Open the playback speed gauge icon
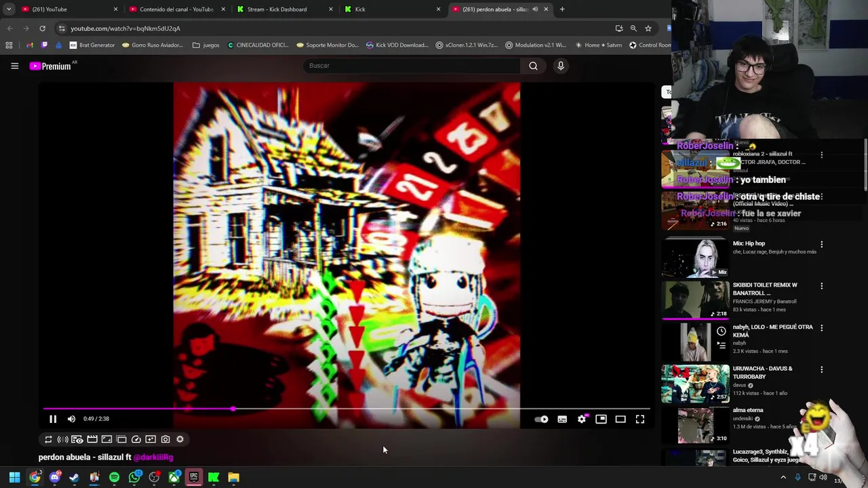Viewport: 868px width, 488px height. tap(136, 439)
